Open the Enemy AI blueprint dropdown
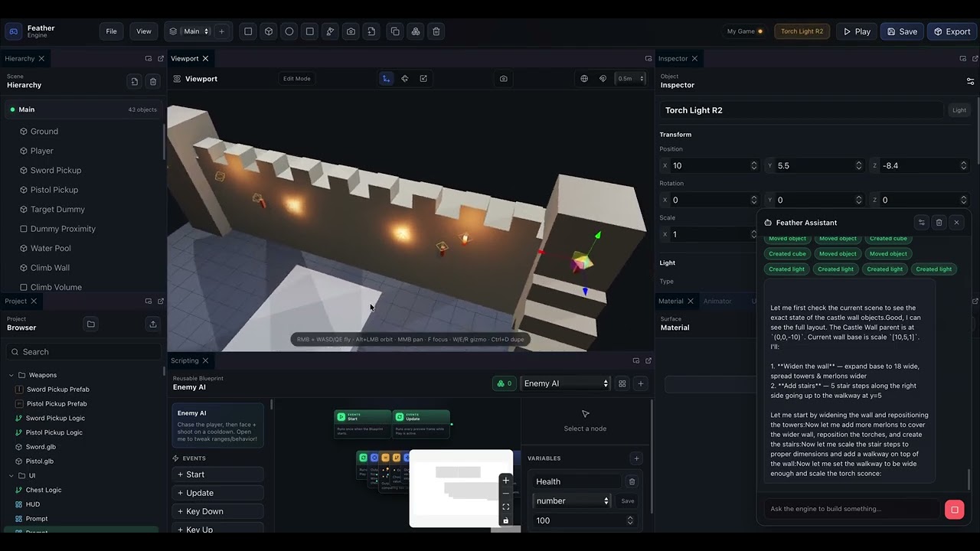The width and height of the screenshot is (980, 551). coord(566,383)
